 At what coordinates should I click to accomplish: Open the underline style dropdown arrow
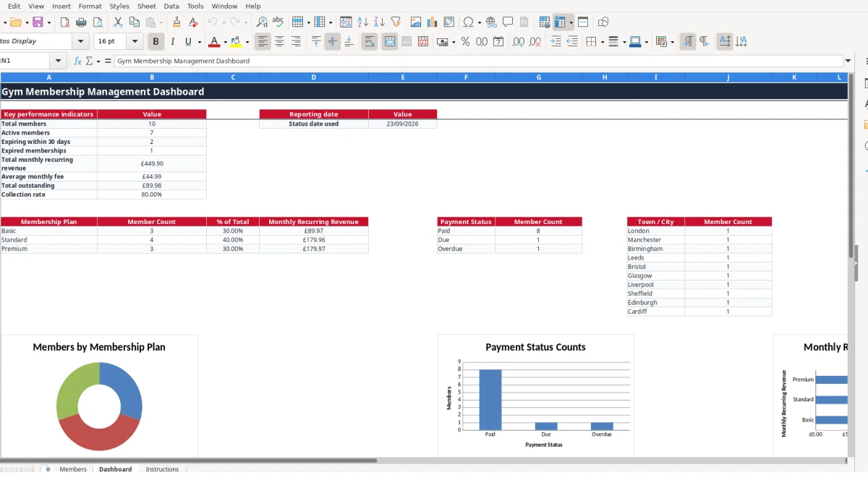pyautogui.click(x=200, y=42)
